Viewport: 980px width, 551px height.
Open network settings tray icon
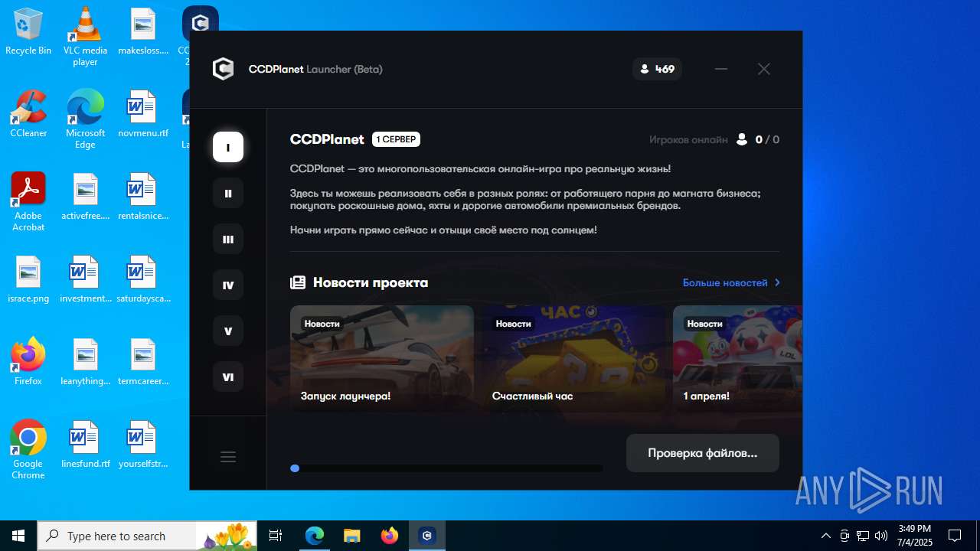(863, 536)
